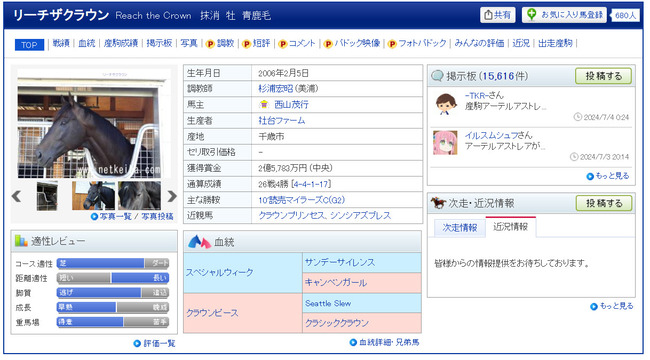Image resolution: width=650 pixels, height=360 pixels.
Task: Click the pink-haired user avatar
Action: point(445,143)
